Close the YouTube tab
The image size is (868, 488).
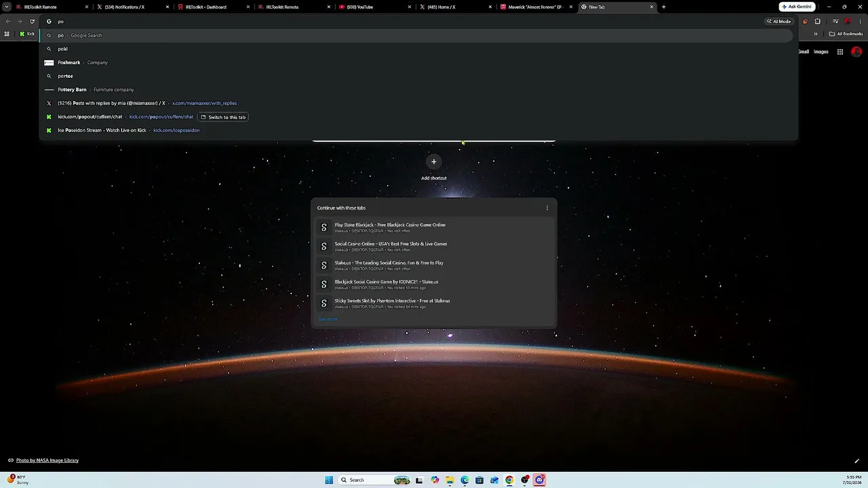click(x=410, y=7)
